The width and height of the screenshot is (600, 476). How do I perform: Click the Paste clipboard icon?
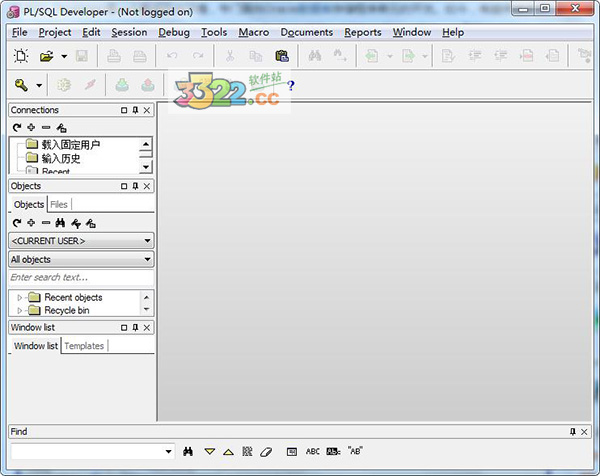pos(282,56)
